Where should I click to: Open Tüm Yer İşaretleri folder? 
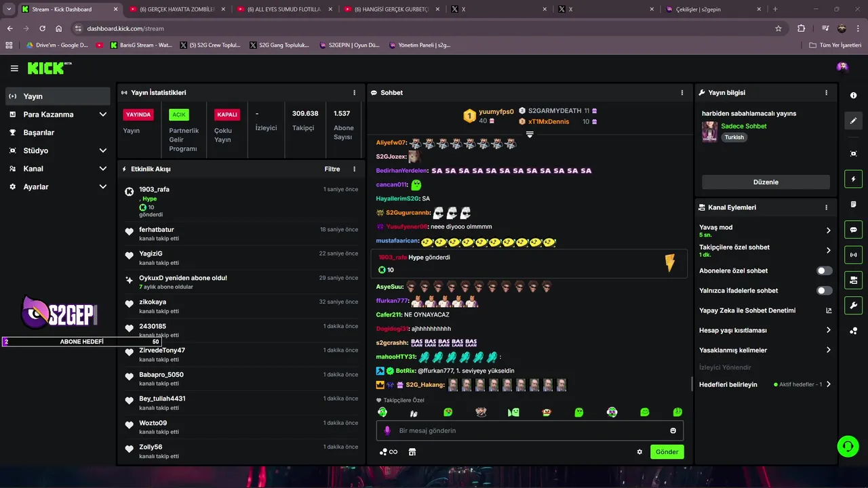click(x=835, y=45)
